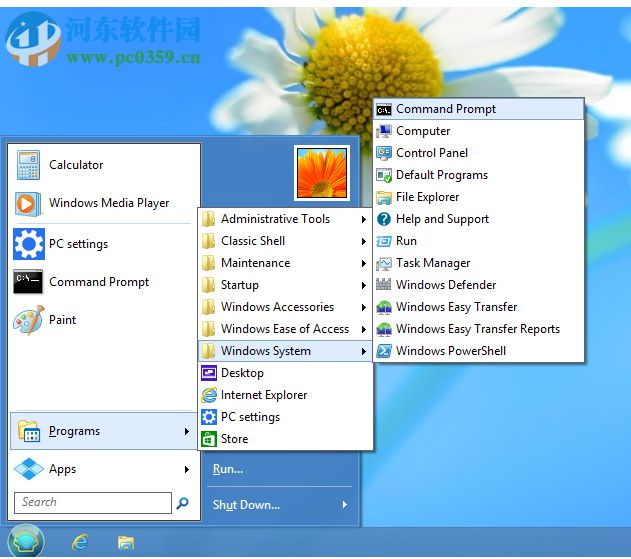Click the Control Panel label
This screenshot has width=631, height=559.
point(432,153)
